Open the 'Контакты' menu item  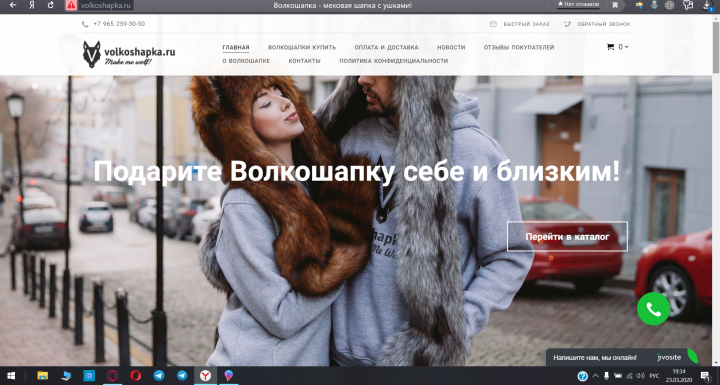coord(304,61)
